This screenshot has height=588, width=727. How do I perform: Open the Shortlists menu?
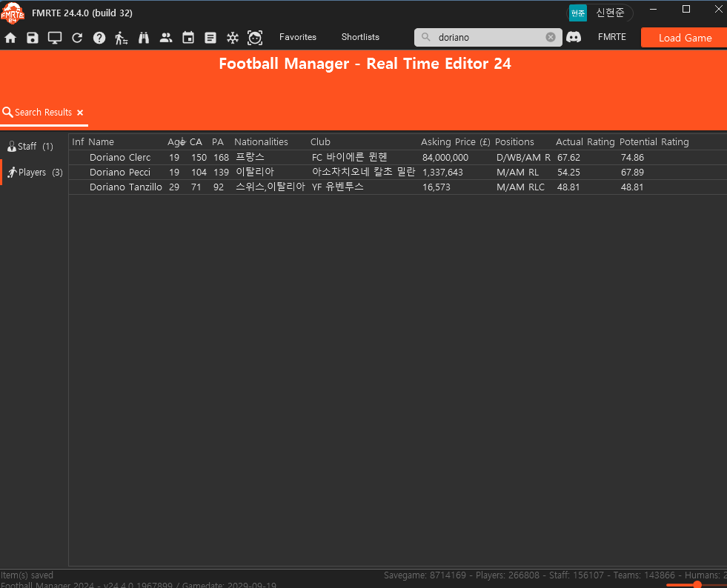point(360,37)
